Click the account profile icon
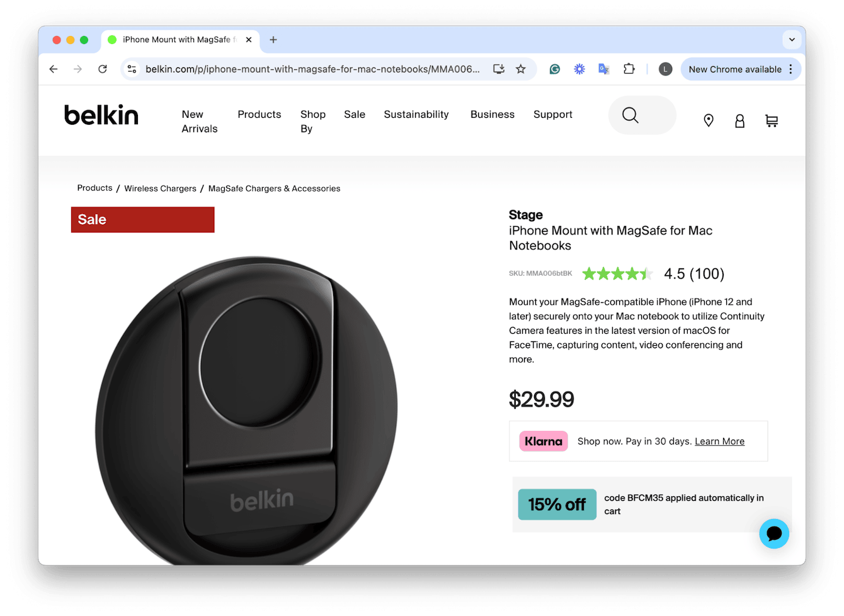This screenshot has width=844, height=616. tap(740, 121)
